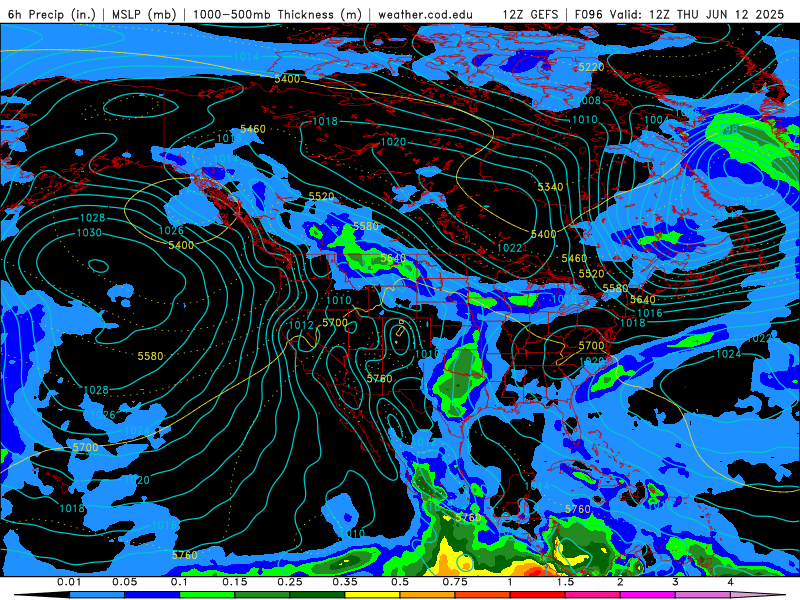Image resolution: width=800 pixels, height=600 pixels.
Task: Select the 0.15 legend value
Action: pos(235,582)
